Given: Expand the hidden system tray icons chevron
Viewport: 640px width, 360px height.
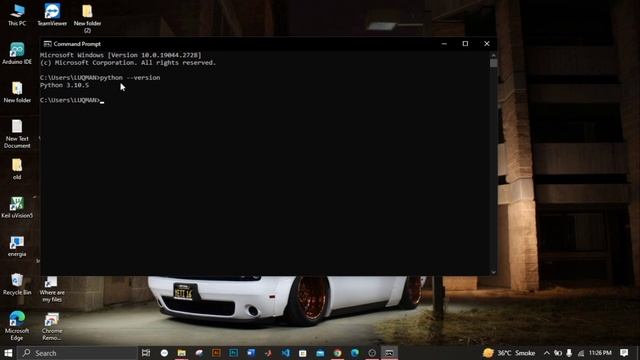Looking at the screenshot, I should (x=547, y=353).
